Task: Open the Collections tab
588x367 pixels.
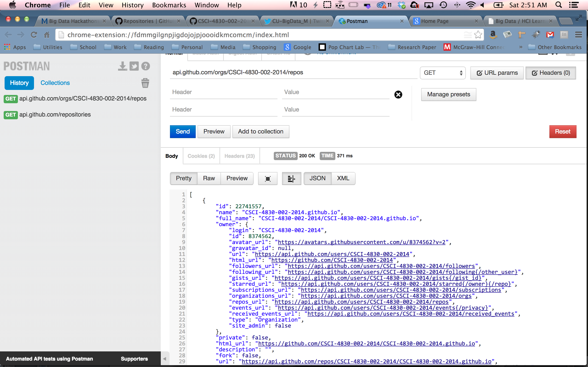Action: click(55, 83)
